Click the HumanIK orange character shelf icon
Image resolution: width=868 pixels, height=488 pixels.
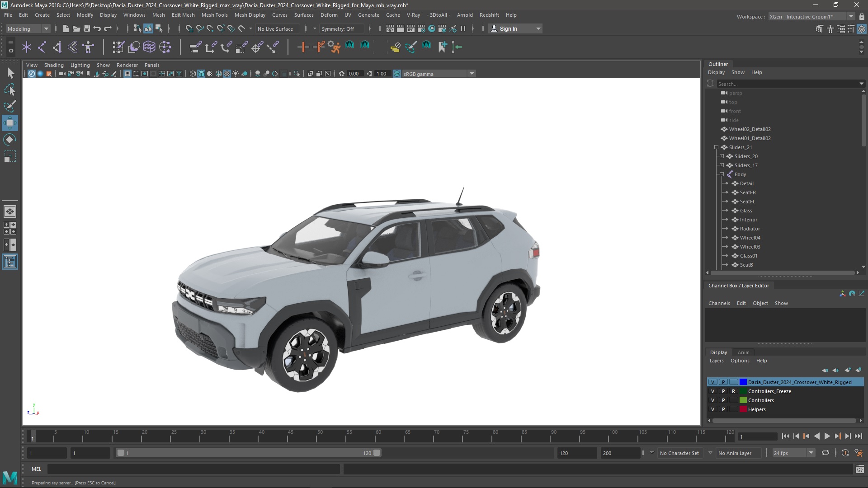(x=334, y=47)
